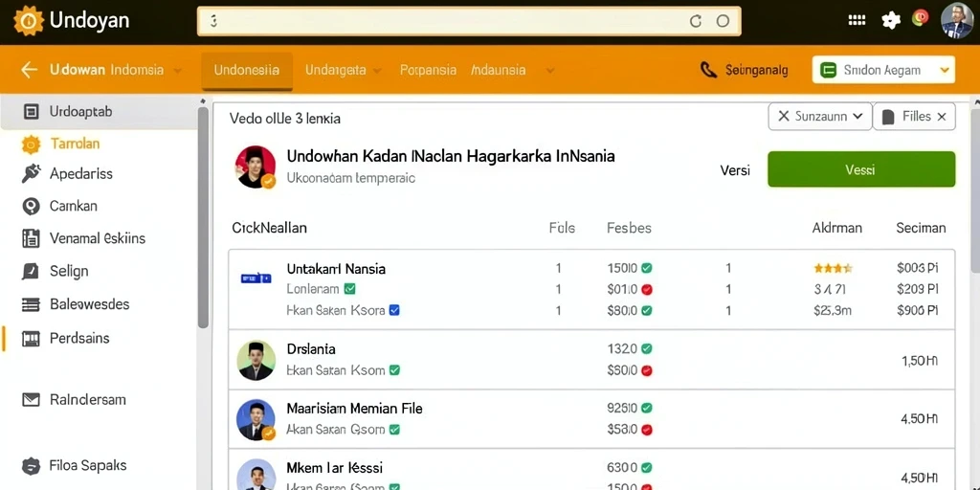Open the apps grid icon
Image resolution: width=980 pixels, height=490 pixels.
click(857, 20)
